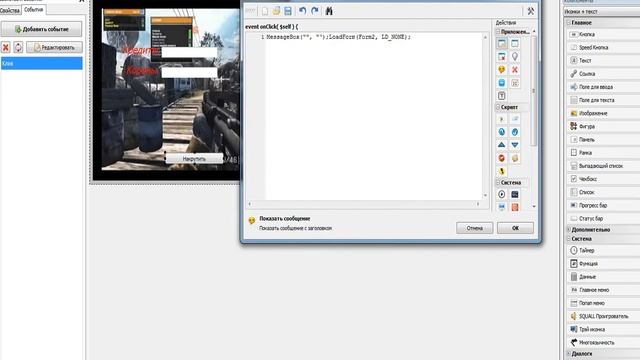
Task: Click the code editor vertical scrollbar down arrow
Action: tap(485, 196)
